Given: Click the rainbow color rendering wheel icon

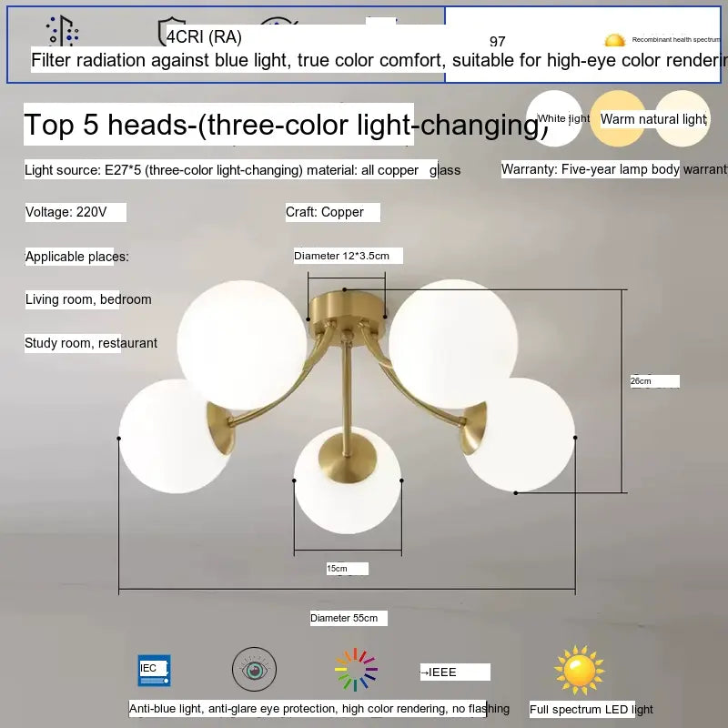Looking at the screenshot, I should pos(356,670).
